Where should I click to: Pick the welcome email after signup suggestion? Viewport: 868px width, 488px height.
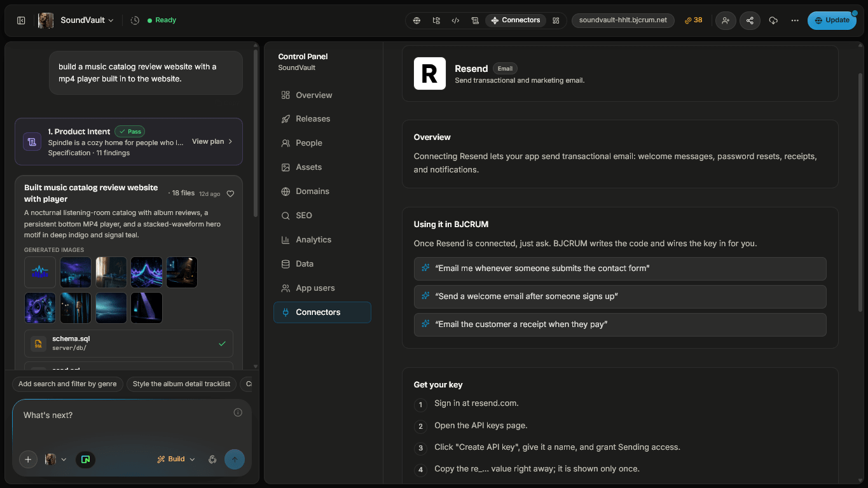[x=620, y=296]
